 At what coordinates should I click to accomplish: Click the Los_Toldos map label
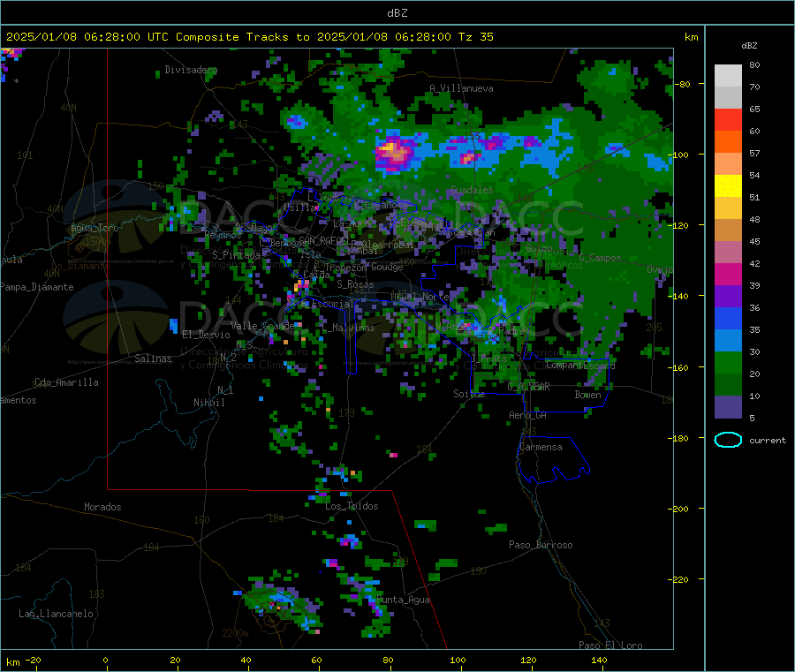click(x=352, y=506)
